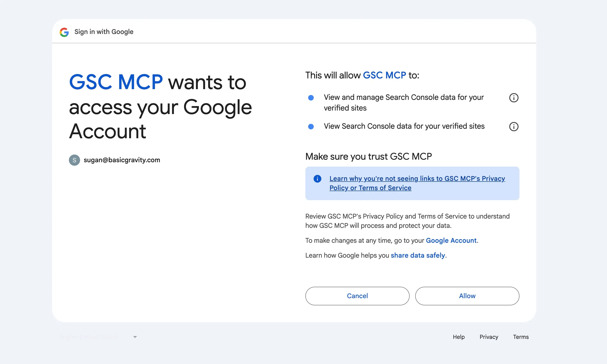Open info for view and manage permission
607x364 pixels.
pyautogui.click(x=514, y=98)
